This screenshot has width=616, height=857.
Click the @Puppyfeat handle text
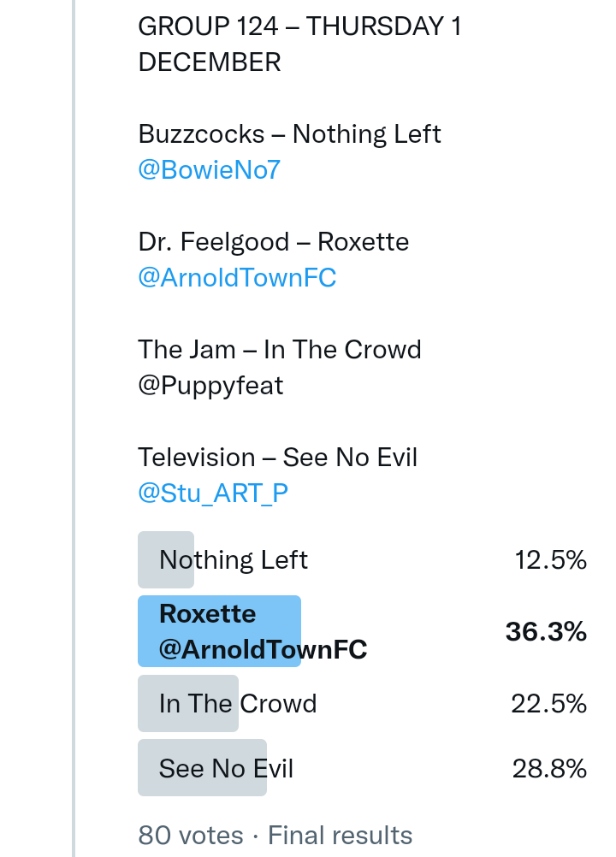[210, 386]
